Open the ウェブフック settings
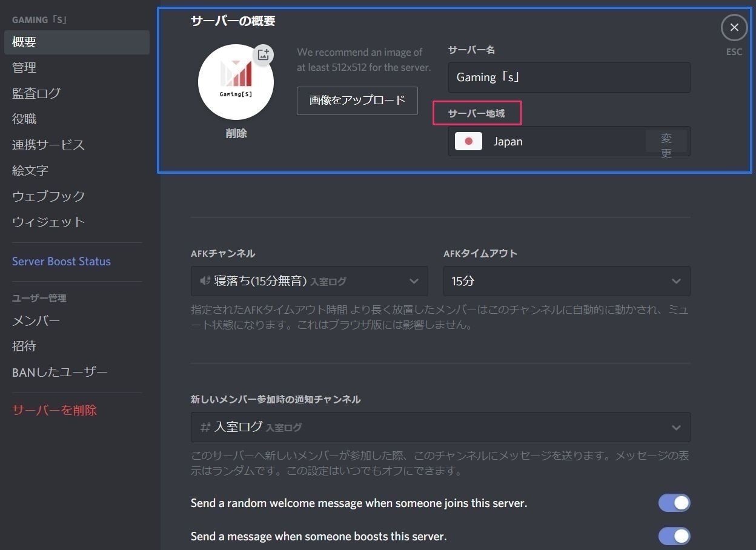 48,196
